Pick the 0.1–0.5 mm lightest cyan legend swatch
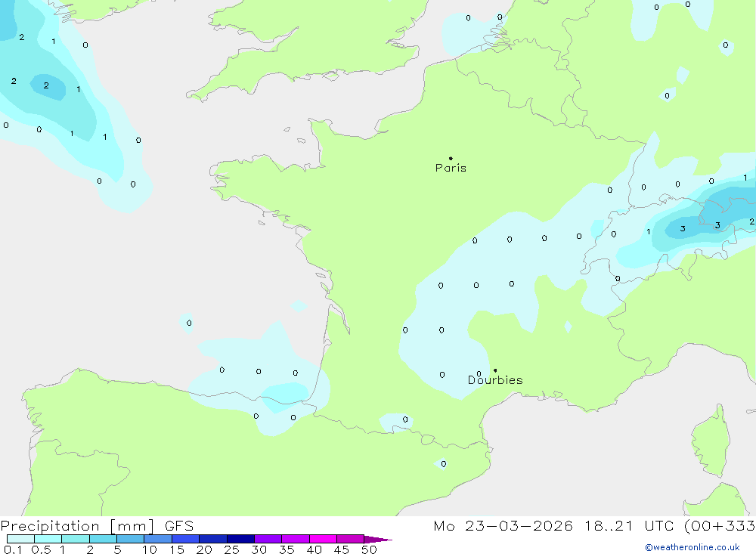The height and width of the screenshot is (554, 756). pos(20,539)
